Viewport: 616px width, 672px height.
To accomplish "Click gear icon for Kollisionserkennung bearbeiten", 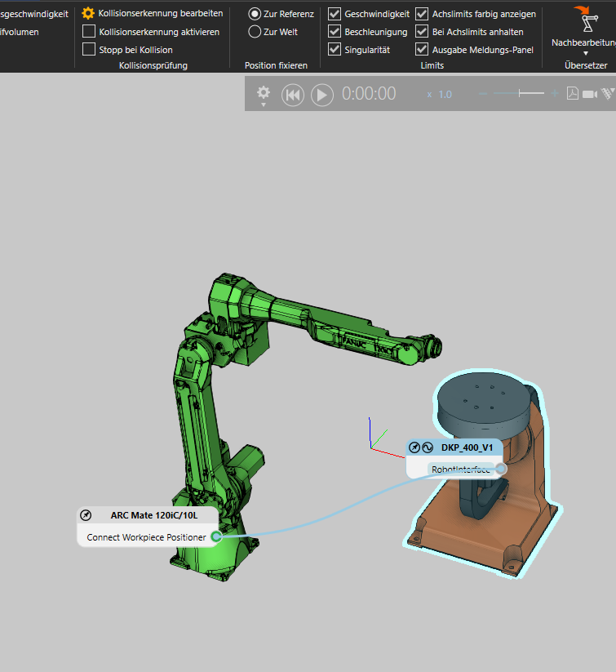I will [x=88, y=14].
